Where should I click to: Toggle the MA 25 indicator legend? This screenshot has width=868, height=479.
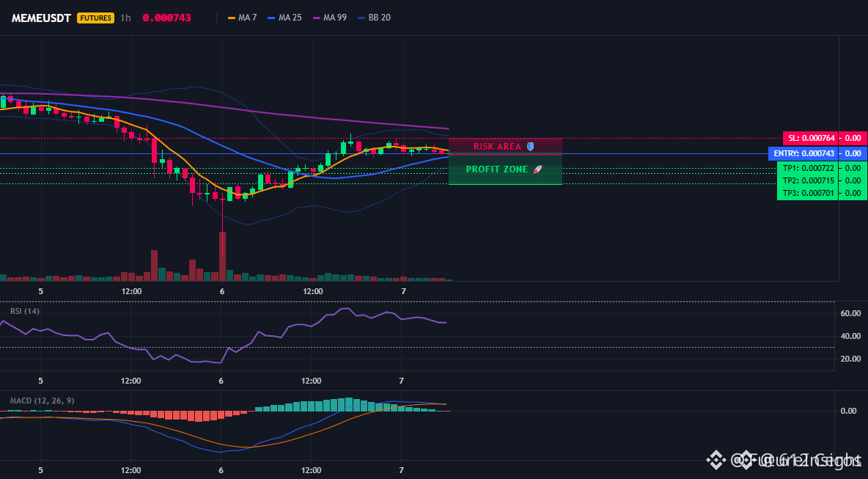click(x=284, y=18)
